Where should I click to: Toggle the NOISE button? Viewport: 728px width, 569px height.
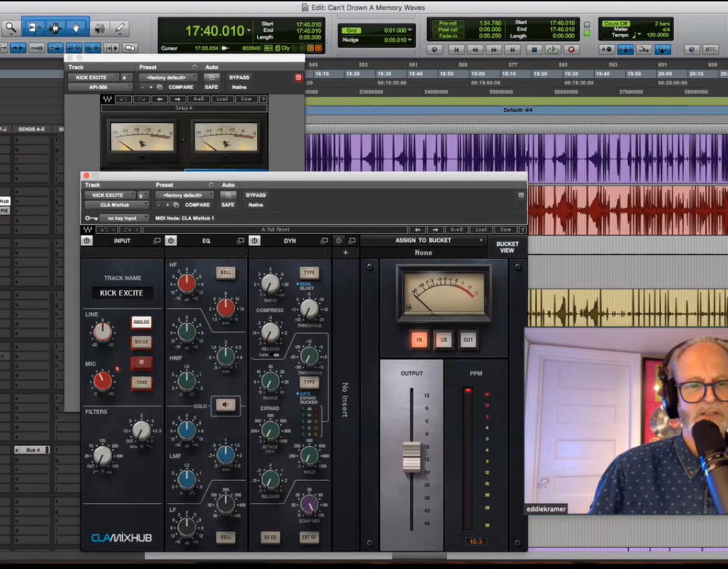[141, 342]
